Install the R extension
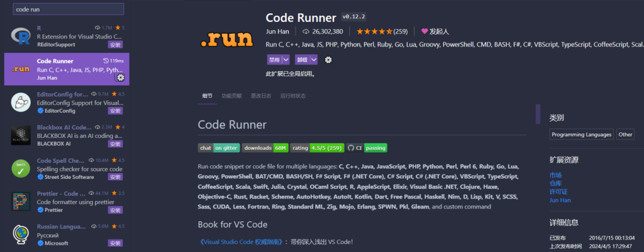The height and width of the screenshot is (252, 644). [116, 45]
